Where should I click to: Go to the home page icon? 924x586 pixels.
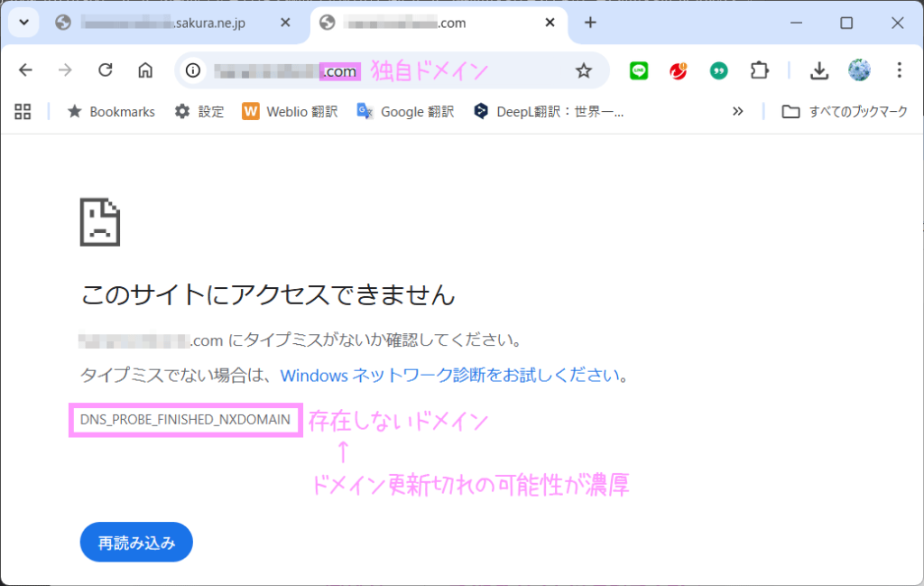[x=144, y=70]
